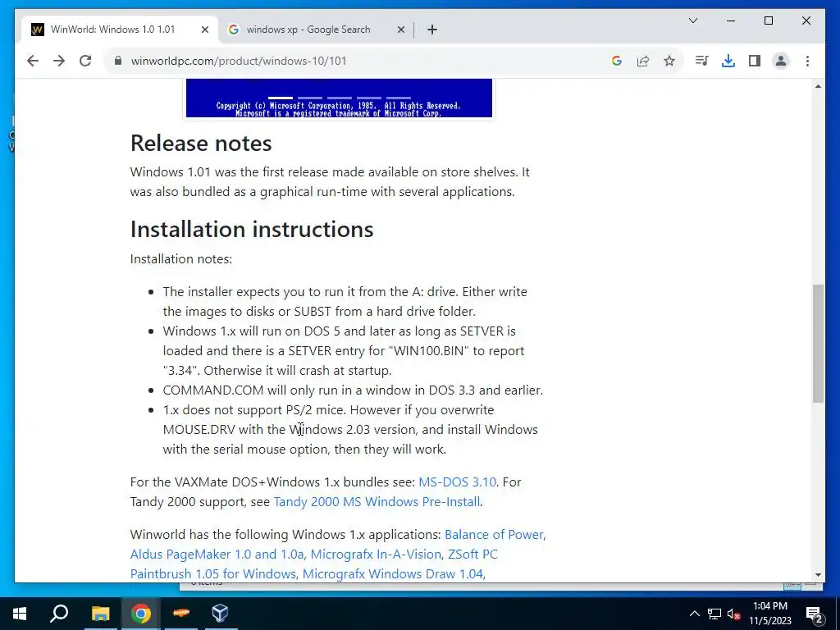Screen dimensions: 840x630
Task: Click the Installation instructions heading
Action: point(252,230)
